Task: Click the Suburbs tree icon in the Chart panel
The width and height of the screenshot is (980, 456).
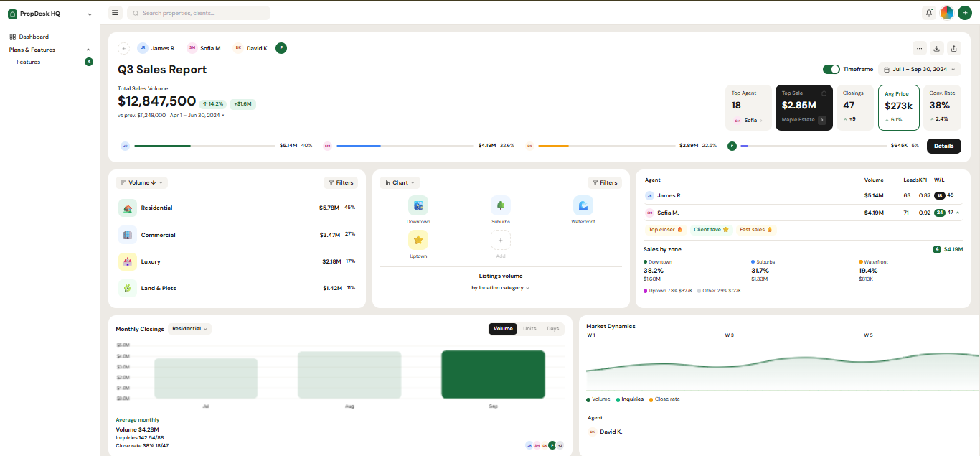Action: pyautogui.click(x=501, y=205)
